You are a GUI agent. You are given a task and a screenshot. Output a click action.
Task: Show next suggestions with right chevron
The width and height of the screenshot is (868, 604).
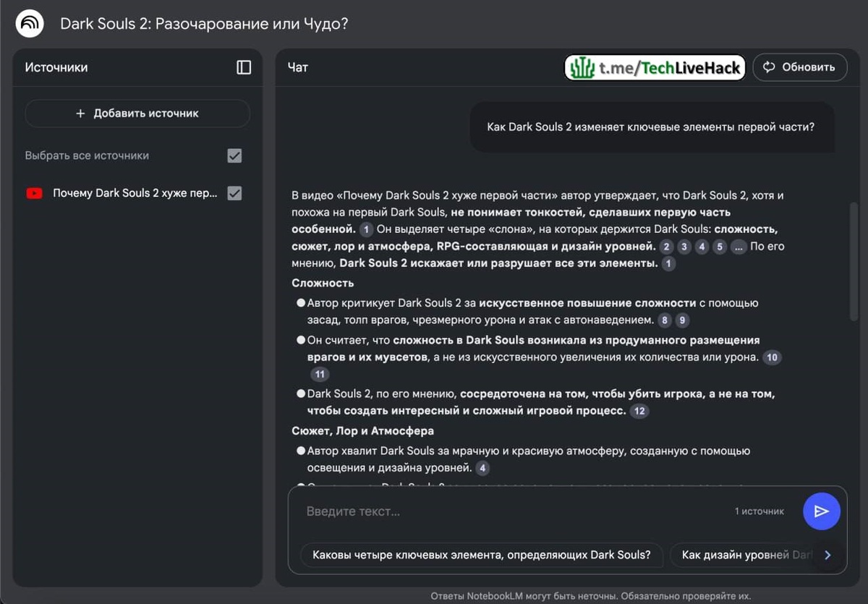coord(828,556)
